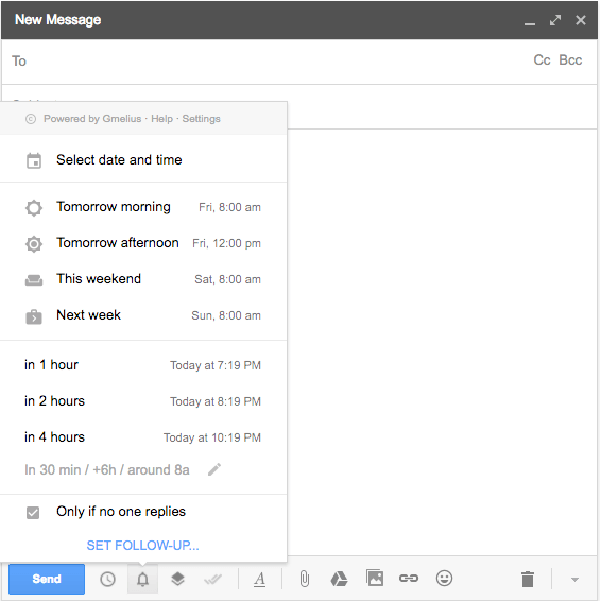
Task: Open text formatting options
Action: point(259,579)
